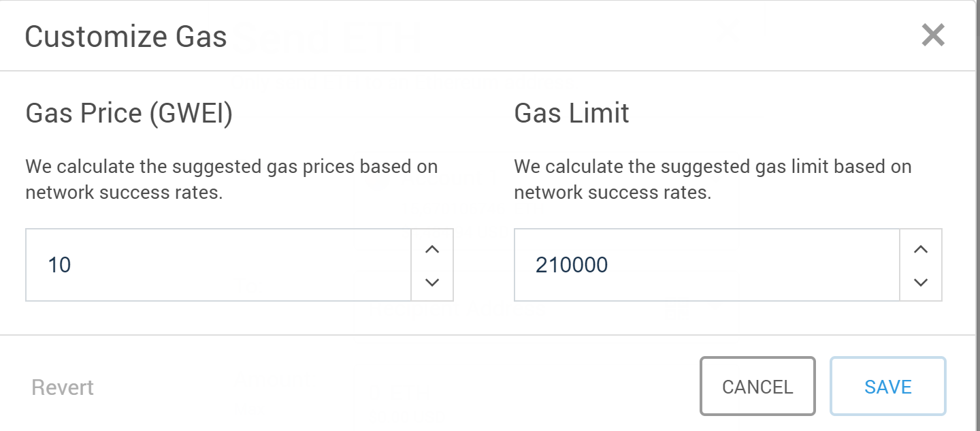This screenshot has height=431, width=980.
Task: Click the value 210000 in Gas Limit
Action: (x=572, y=265)
